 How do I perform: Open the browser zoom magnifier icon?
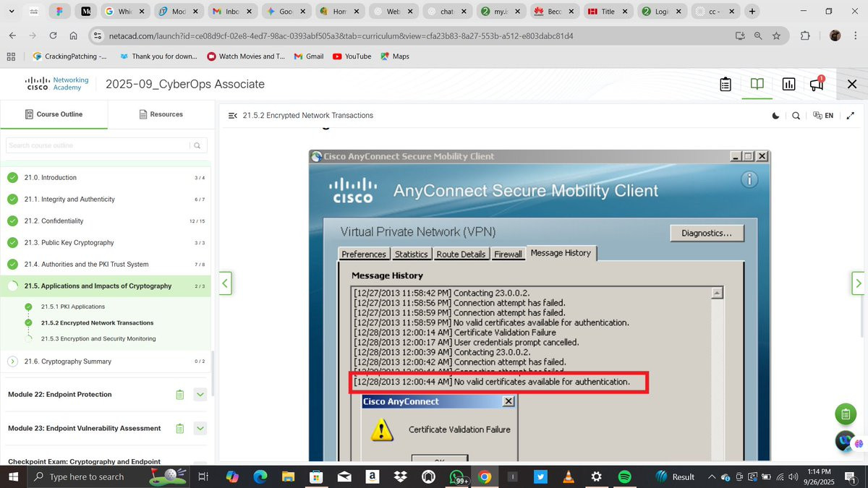758,35
